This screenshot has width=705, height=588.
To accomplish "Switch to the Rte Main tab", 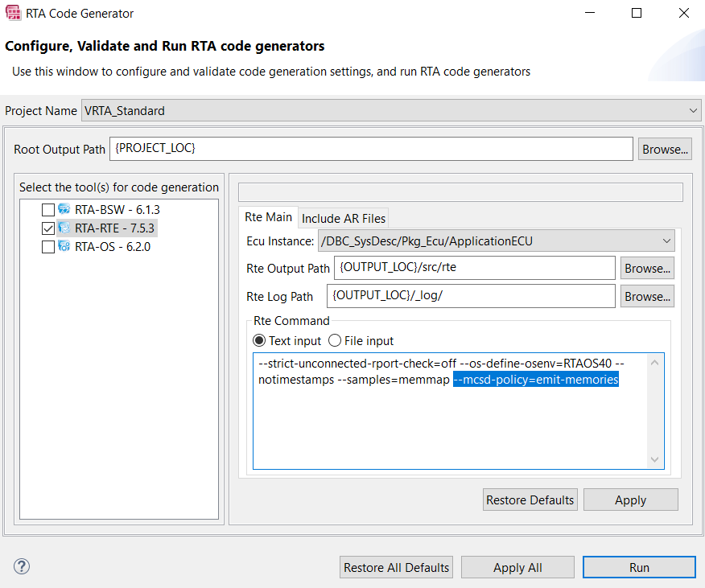I will point(269,217).
